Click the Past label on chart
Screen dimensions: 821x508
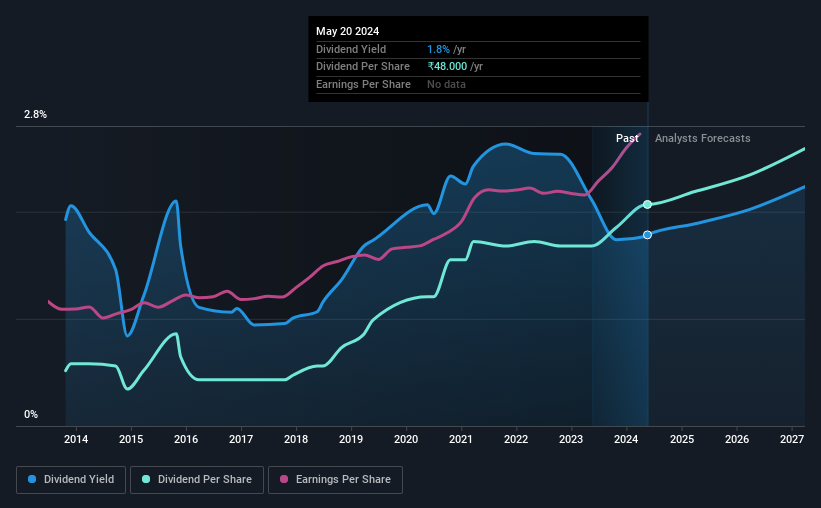(x=627, y=138)
